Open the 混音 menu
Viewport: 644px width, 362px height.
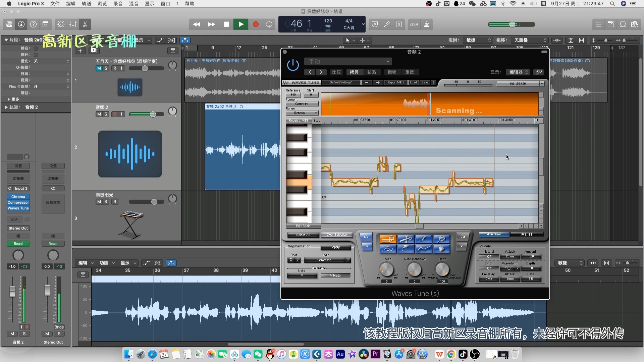pos(134,4)
